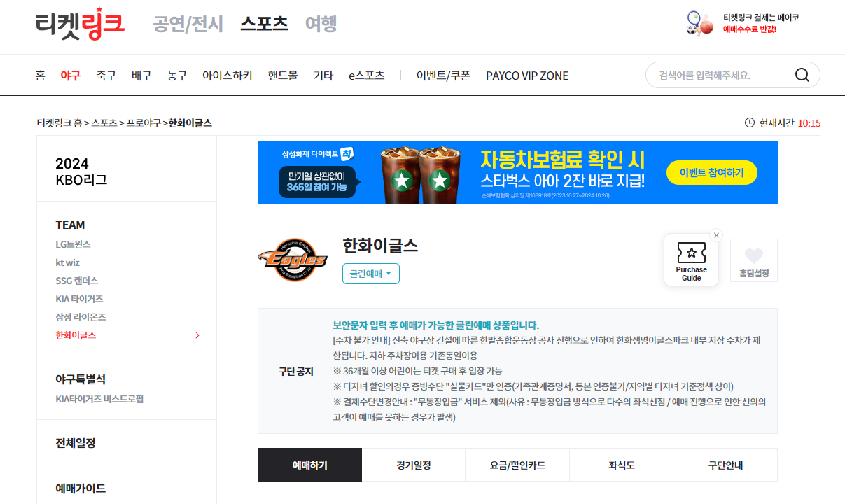Click the PAYCO sports balls promo icon
845x504 pixels.
699,23
